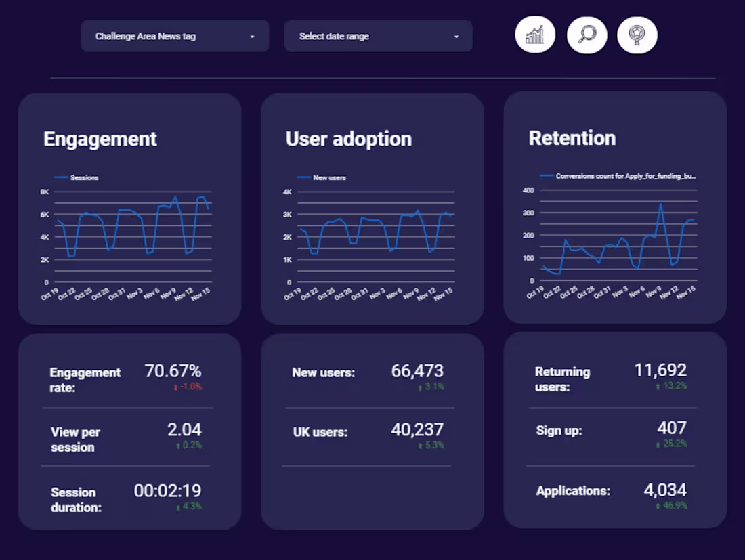Open the Challenge Area News tag dropdown
Viewport: 745px width, 560px height.
pos(174,36)
